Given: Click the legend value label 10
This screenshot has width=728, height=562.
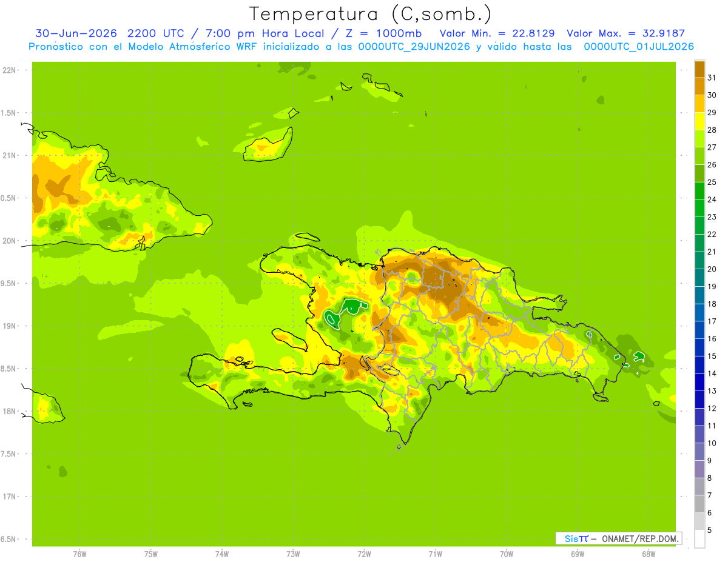Looking at the screenshot, I should [x=712, y=443].
